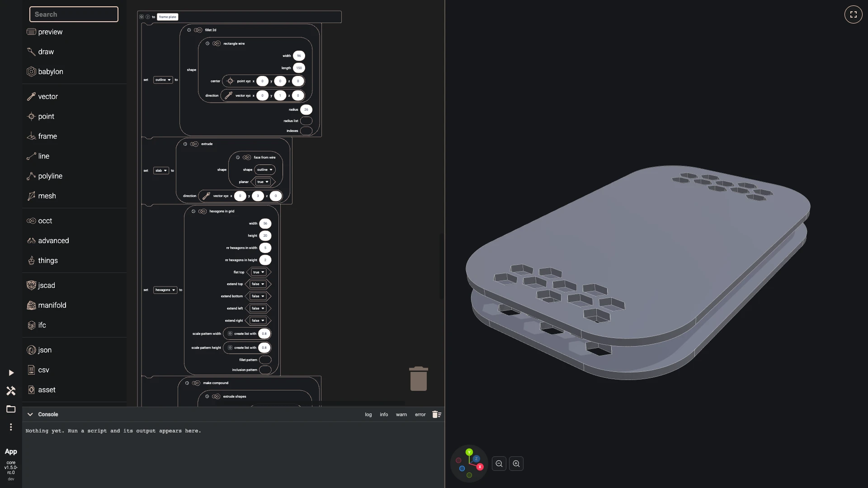Image resolution: width=868 pixels, height=488 pixels.
Task: Open the planar true dropdown
Action: pos(263,182)
